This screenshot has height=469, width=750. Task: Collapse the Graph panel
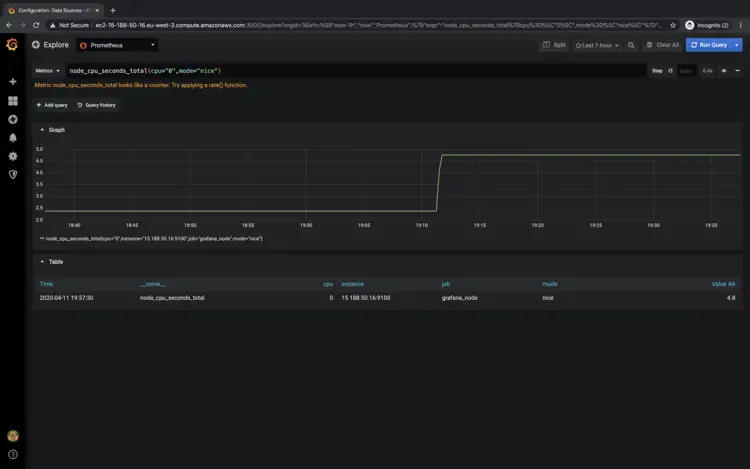[52, 130]
